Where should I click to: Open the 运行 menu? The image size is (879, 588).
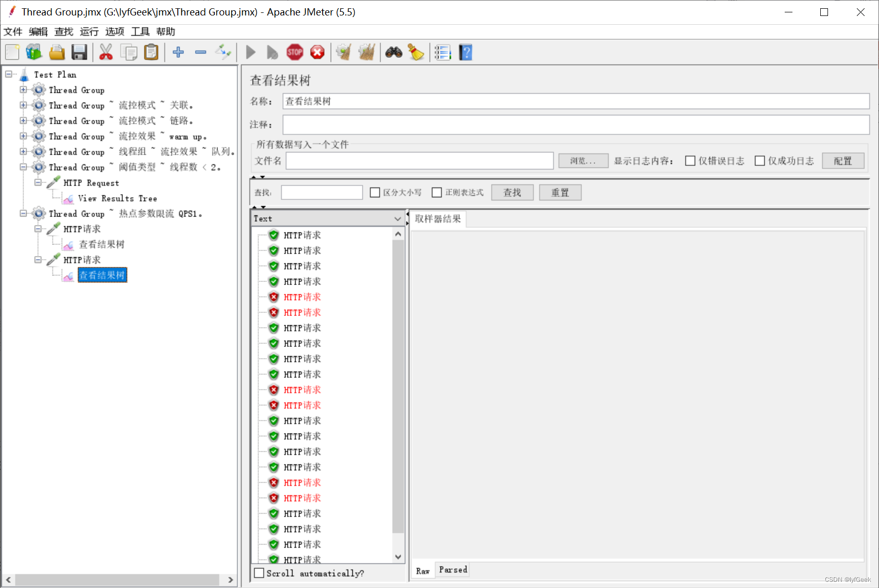[x=89, y=31]
